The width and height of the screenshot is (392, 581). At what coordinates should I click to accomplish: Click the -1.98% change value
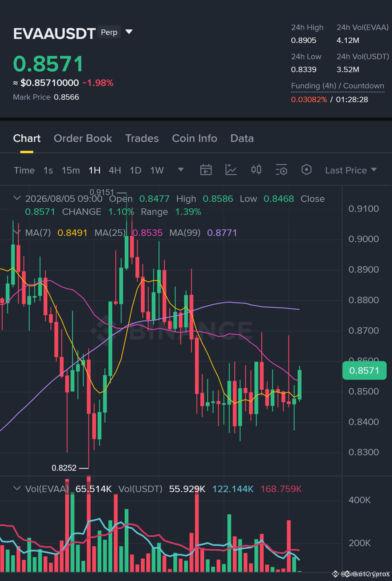[x=98, y=83]
